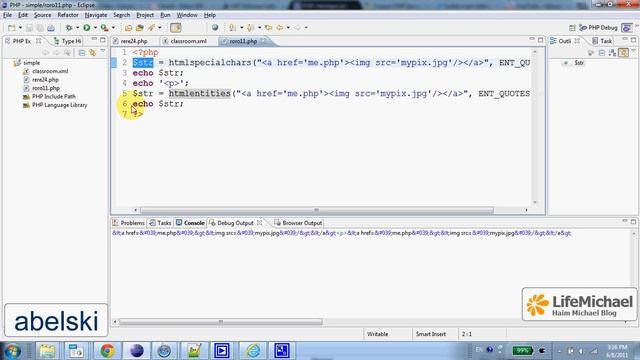Open the Console view tab
This screenshot has height=360, width=640.
coord(190,223)
